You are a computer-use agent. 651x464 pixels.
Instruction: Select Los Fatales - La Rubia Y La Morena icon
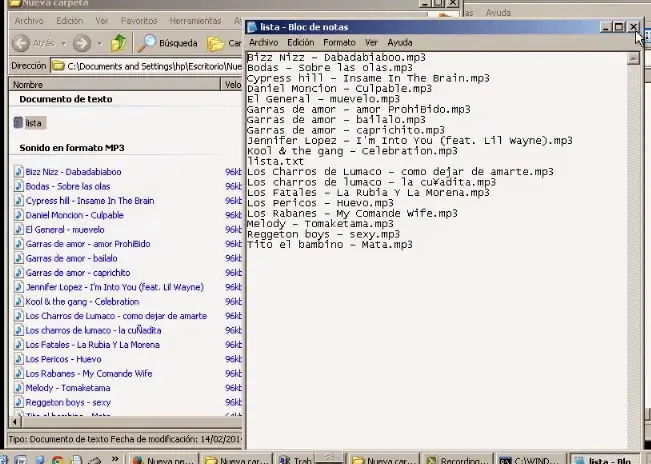tap(18, 344)
